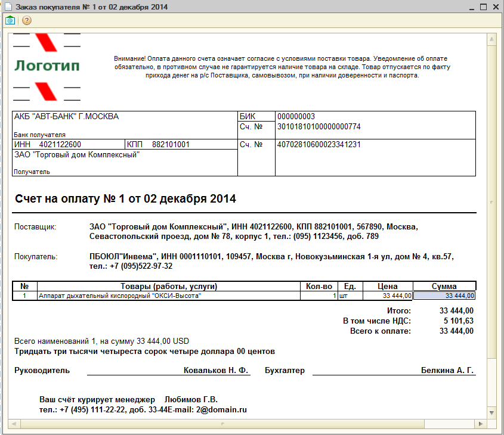Screen dimensions: 504x435
Task: Click the Цена cell 33 444,00
Action: click(x=388, y=296)
